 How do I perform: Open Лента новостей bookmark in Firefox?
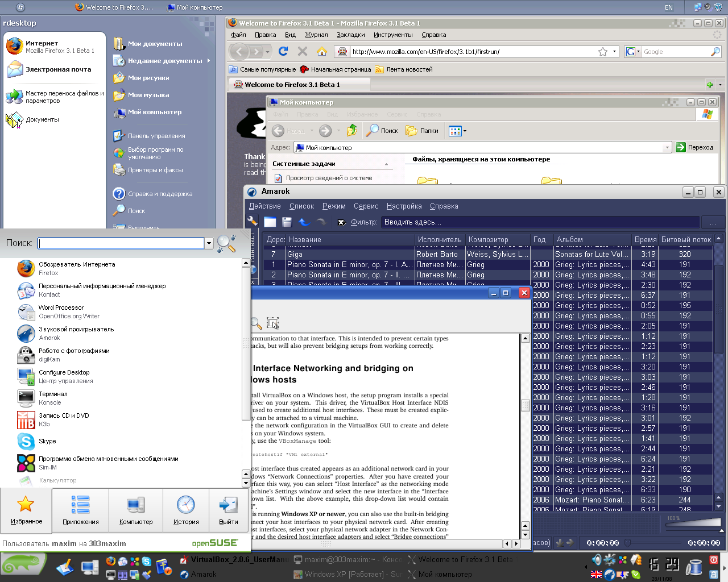[404, 69]
